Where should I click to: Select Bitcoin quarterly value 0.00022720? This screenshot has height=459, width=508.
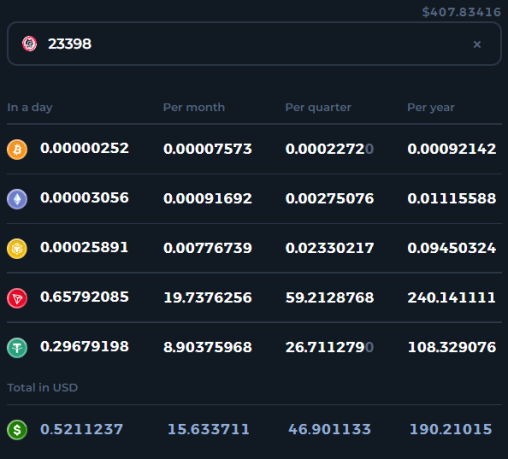329,149
